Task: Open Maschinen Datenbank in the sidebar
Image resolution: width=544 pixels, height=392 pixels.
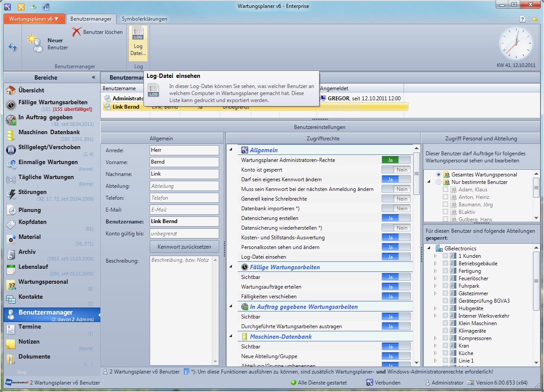Action: pos(49,132)
